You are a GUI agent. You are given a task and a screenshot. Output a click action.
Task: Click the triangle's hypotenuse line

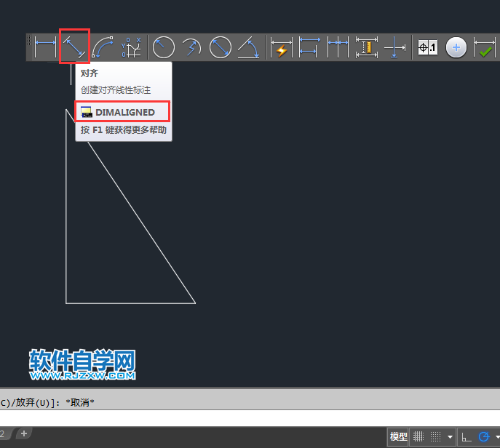[142, 223]
